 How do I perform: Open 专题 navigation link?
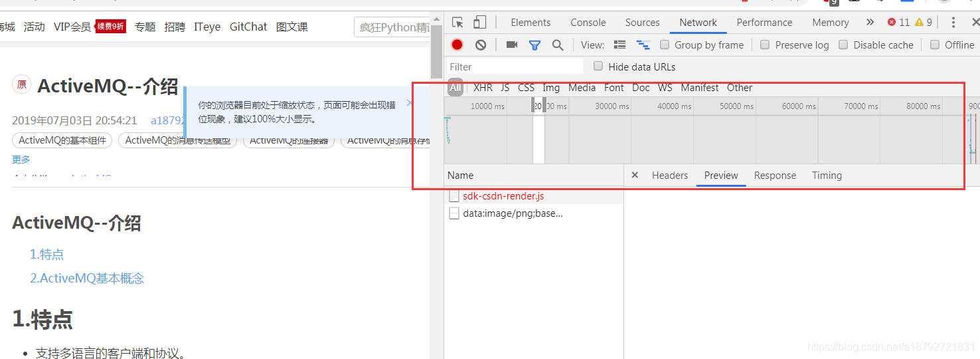pos(145,27)
